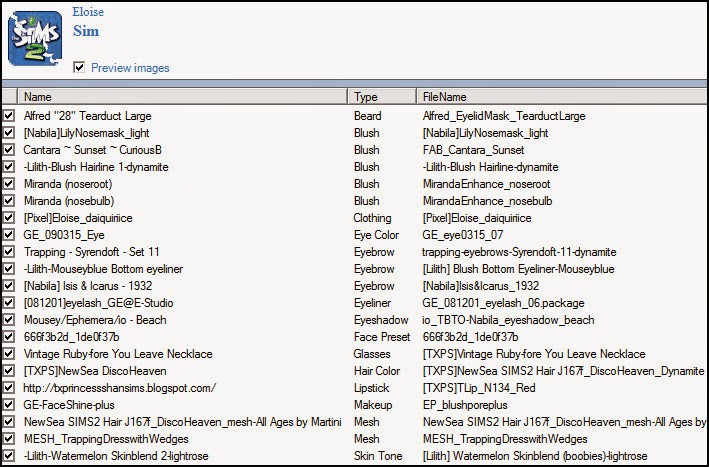Screen dimensions: 709x467
Task: Select the [081201]eyelash_GE@E-Studio entry
Action: (x=98, y=303)
